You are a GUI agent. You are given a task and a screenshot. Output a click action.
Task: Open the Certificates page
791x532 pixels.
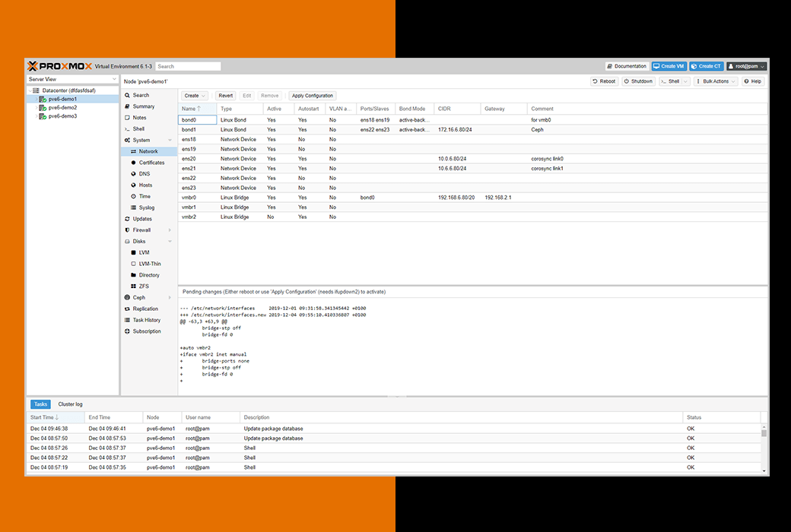click(151, 163)
